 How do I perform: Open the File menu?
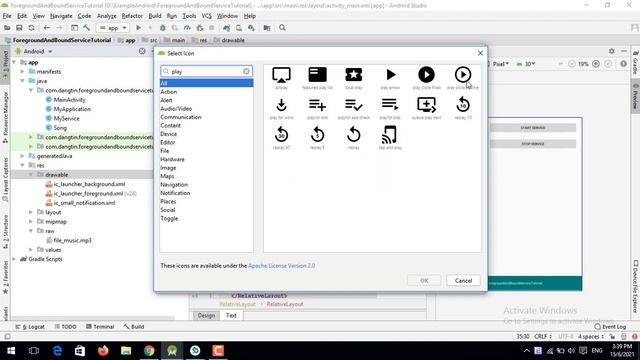[7, 16]
